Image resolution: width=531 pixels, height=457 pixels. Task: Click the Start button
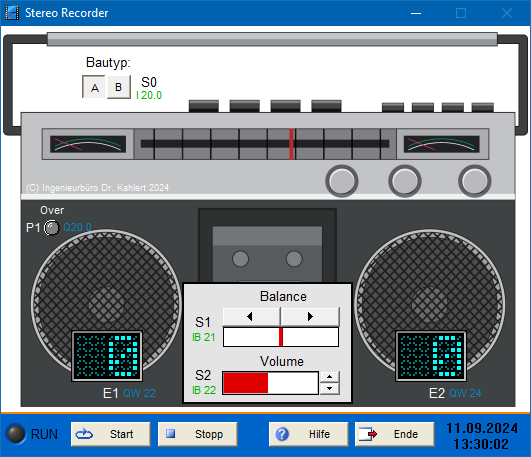click(111, 434)
